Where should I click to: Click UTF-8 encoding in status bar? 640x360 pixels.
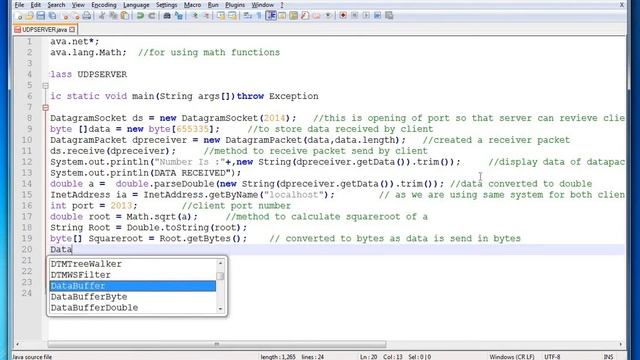[x=552, y=357]
